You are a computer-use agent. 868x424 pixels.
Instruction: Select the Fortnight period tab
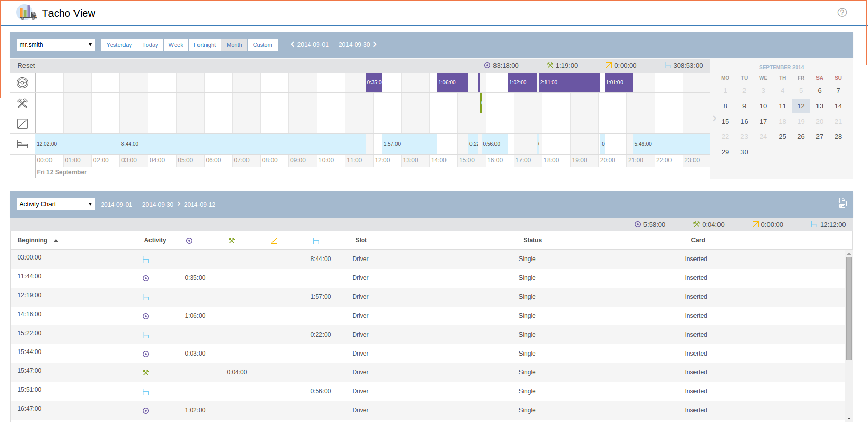tap(205, 45)
